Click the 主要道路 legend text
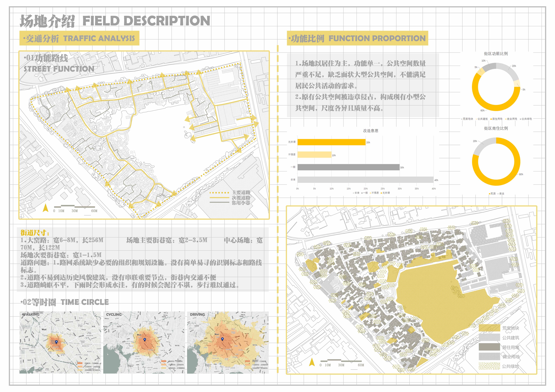This screenshot has width=555, height=392. coord(241,193)
